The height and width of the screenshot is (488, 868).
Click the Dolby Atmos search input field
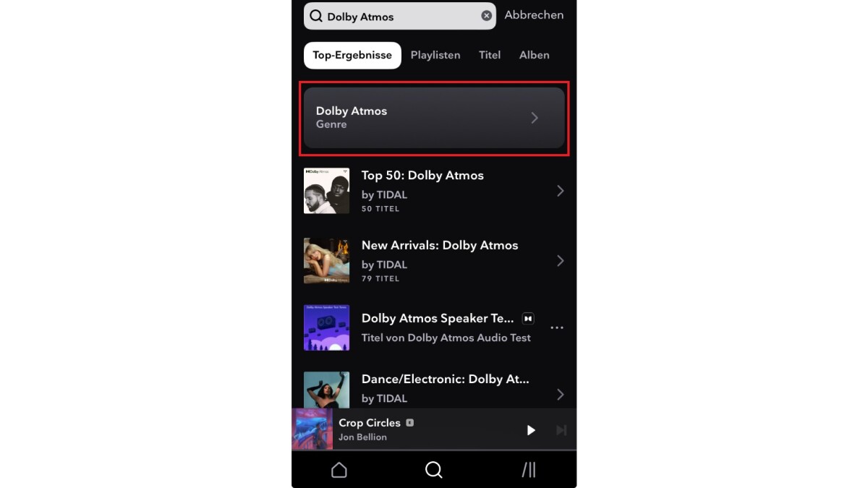[x=400, y=16]
